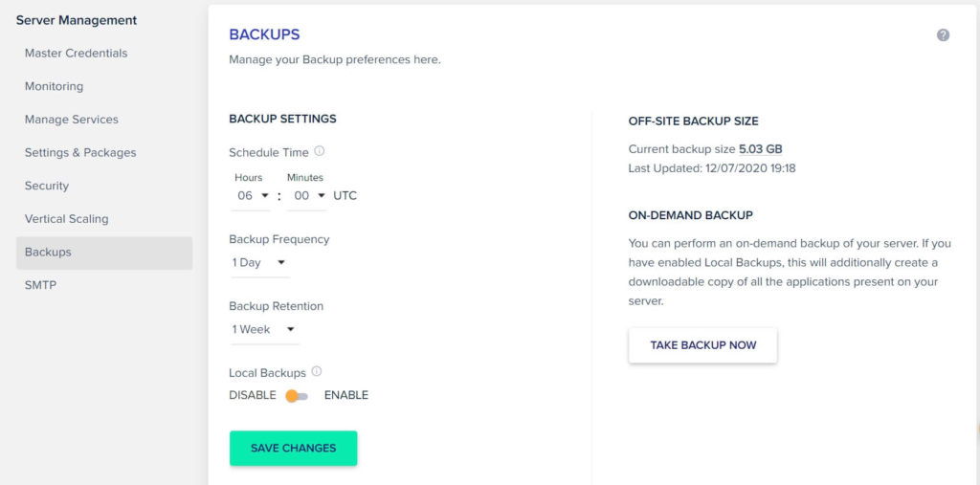This screenshot has width=980, height=485.
Task: Click the 5.03 GB backup size value
Action: pos(761,149)
